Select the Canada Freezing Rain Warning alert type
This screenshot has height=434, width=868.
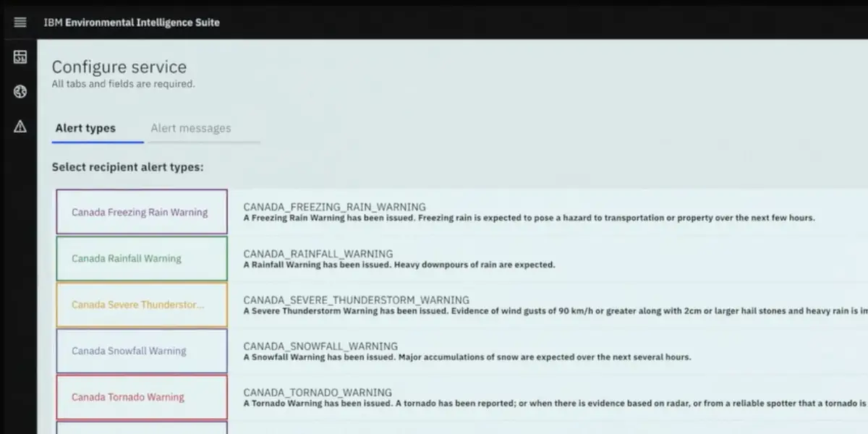pyautogui.click(x=142, y=212)
